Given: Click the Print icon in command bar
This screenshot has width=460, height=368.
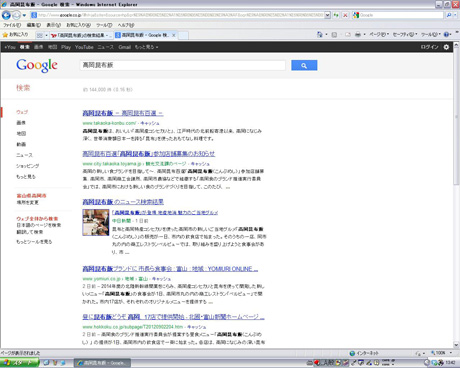Looking at the screenshot, I should [x=358, y=34].
